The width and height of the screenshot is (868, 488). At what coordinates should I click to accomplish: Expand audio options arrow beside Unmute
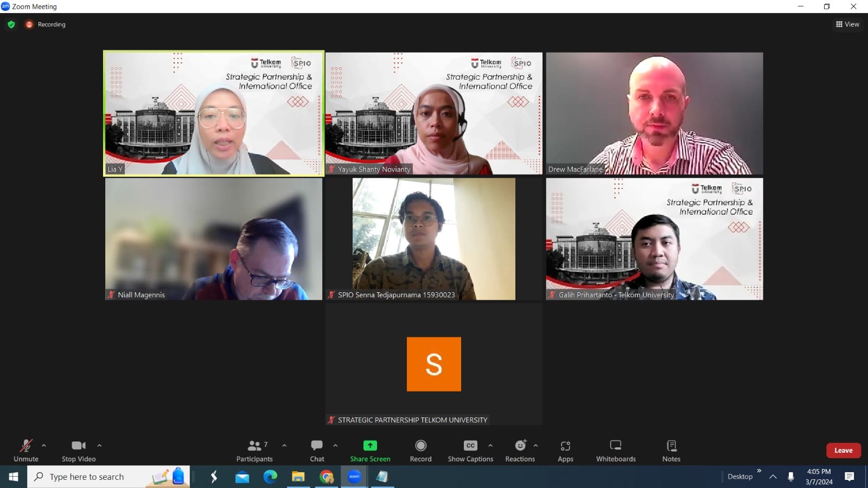click(x=44, y=446)
